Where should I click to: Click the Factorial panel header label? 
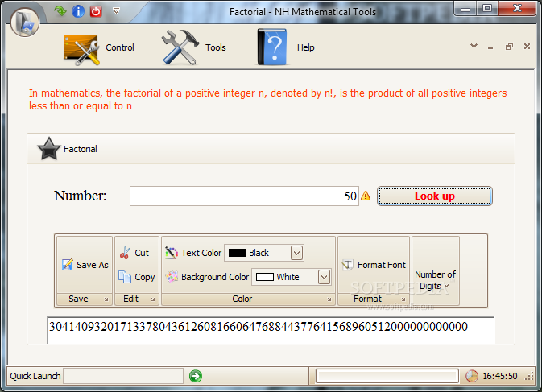pyautogui.click(x=81, y=149)
